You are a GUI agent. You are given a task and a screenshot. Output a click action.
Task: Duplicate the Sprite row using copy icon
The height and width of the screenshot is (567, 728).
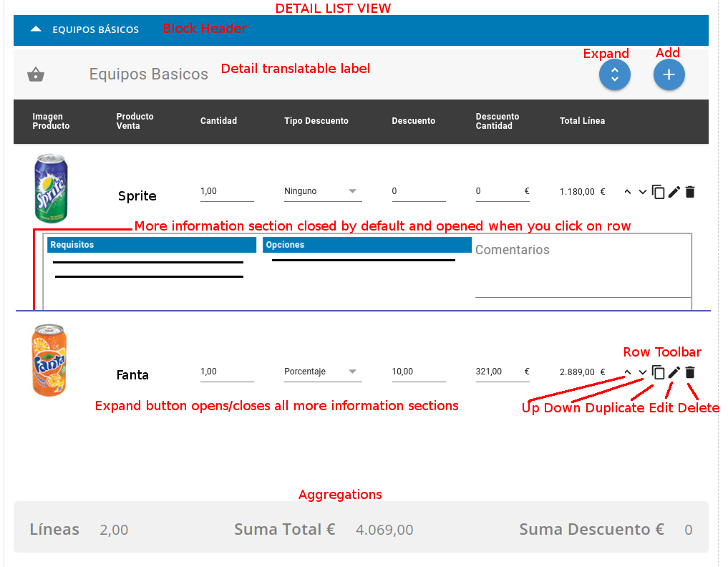pos(659,192)
